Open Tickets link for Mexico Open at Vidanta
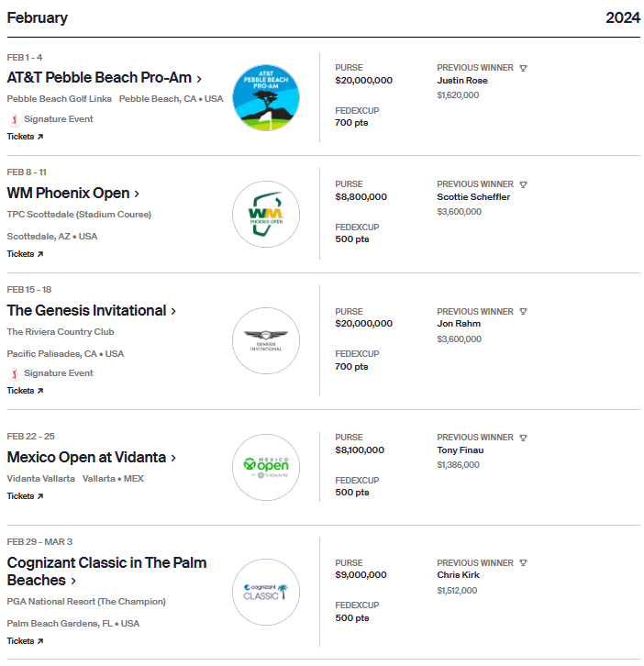The image size is (644, 666). click(25, 496)
